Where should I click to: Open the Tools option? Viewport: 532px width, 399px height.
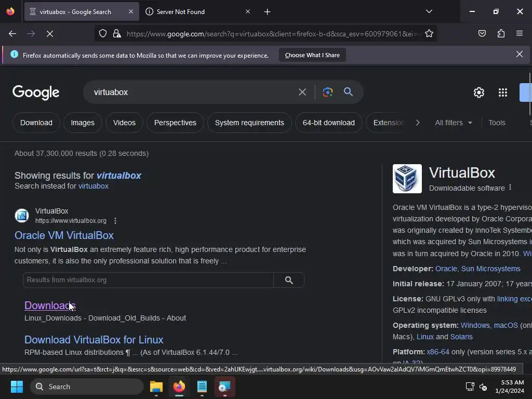497,123
